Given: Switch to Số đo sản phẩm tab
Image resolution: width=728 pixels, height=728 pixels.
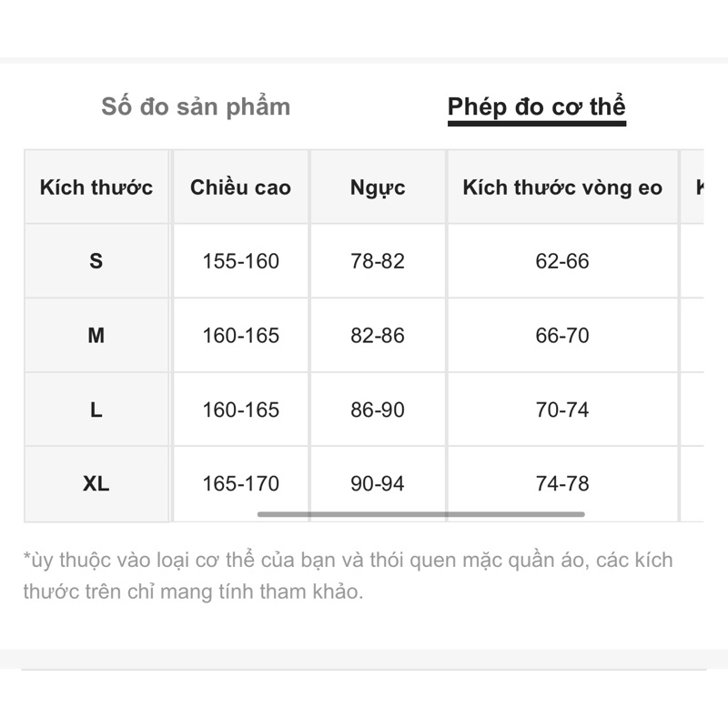Looking at the screenshot, I should (x=196, y=106).
